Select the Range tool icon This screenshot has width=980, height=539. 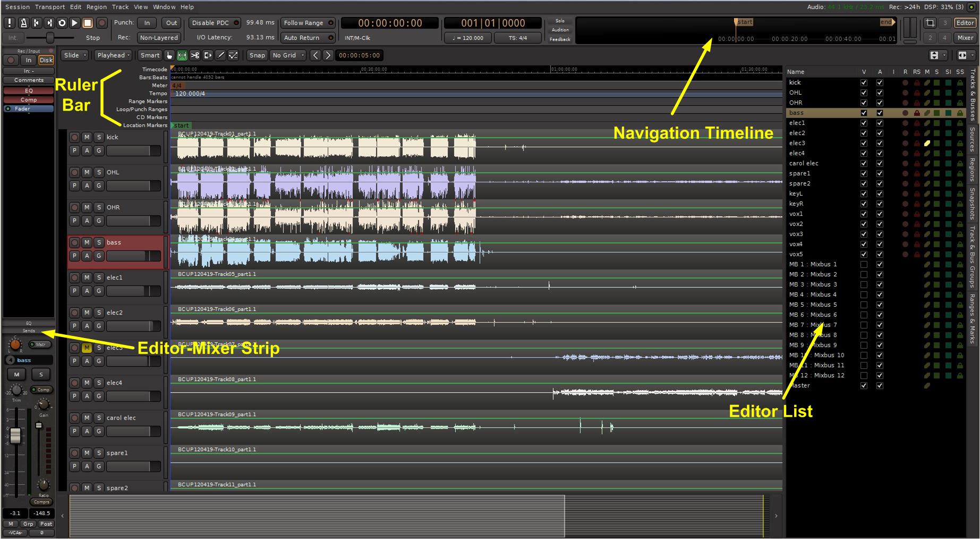(x=182, y=55)
